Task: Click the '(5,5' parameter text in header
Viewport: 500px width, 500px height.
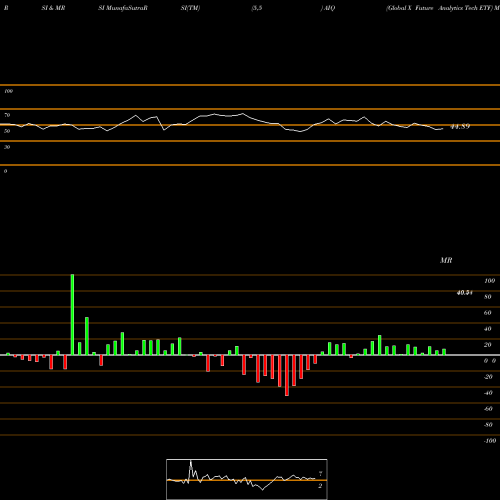Action: click(x=257, y=8)
